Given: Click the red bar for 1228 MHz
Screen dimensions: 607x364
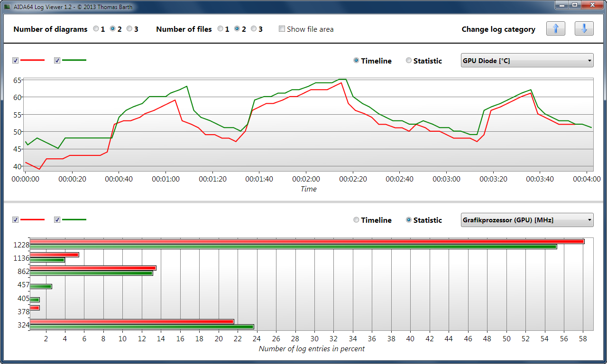Looking at the screenshot, I should pos(307,241).
